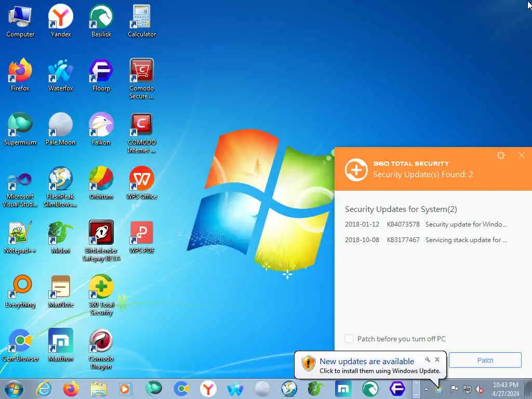Select the Cent Browser desktop icon
Screen dimensions: 532x399
(x=20, y=345)
